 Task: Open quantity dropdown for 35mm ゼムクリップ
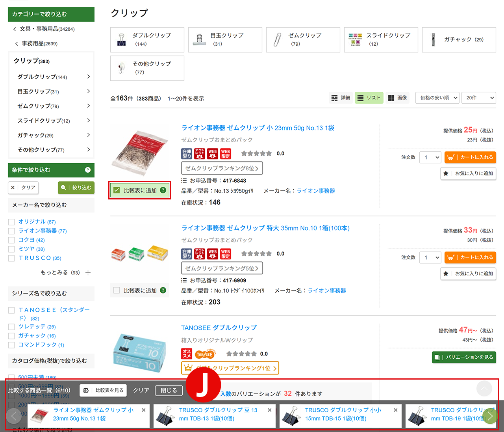pyautogui.click(x=430, y=257)
